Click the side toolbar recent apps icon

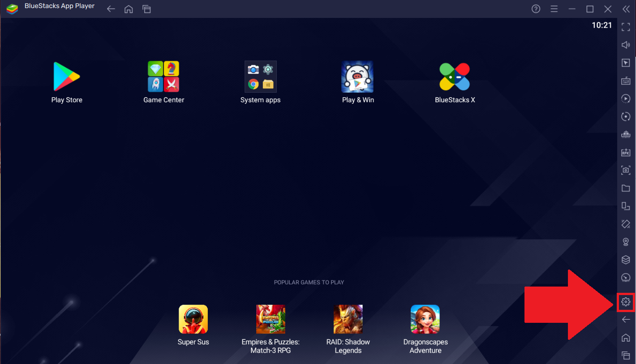tap(626, 355)
